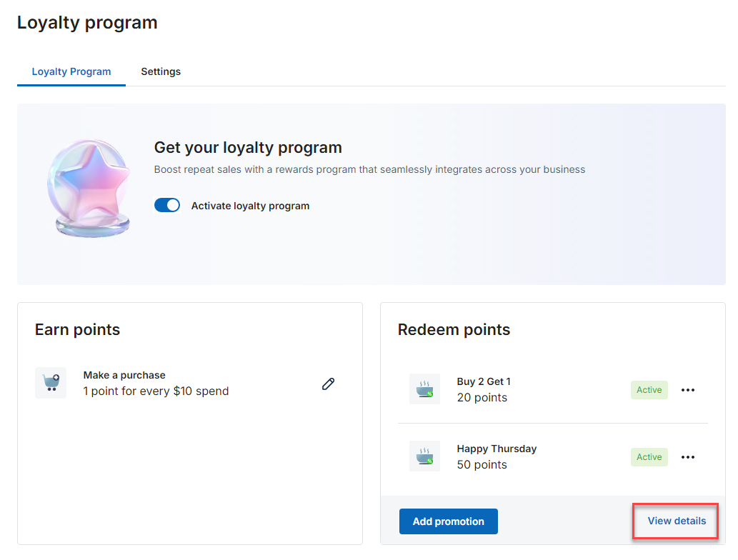Open the more options menu for Buy 2 Get 1
This screenshot has width=738, height=560.
click(688, 390)
